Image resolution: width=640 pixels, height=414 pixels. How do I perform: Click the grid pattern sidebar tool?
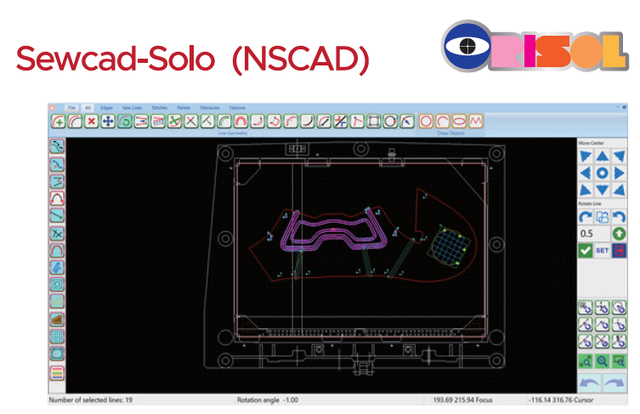pyautogui.click(x=57, y=336)
